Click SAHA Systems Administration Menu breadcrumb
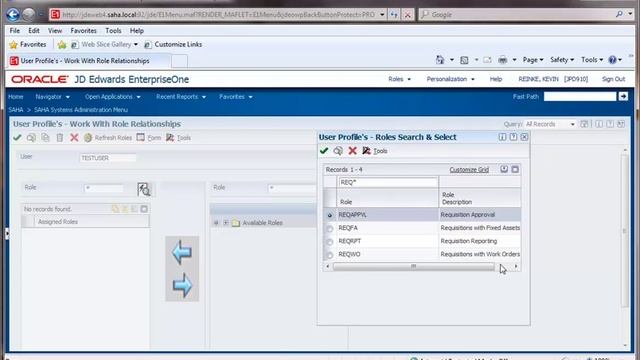The image size is (640, 360). pos(81,110)
